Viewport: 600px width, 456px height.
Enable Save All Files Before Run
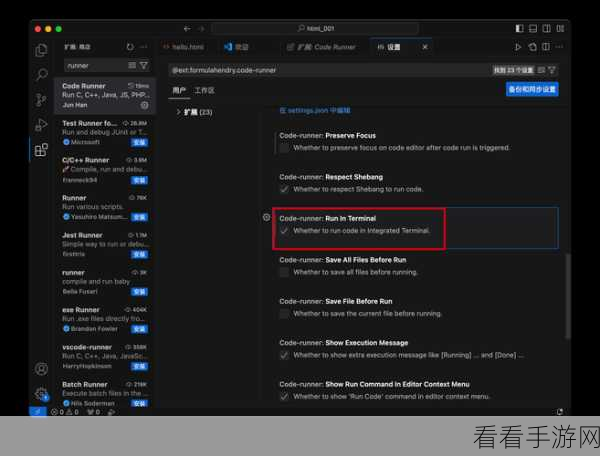[284, 272]
